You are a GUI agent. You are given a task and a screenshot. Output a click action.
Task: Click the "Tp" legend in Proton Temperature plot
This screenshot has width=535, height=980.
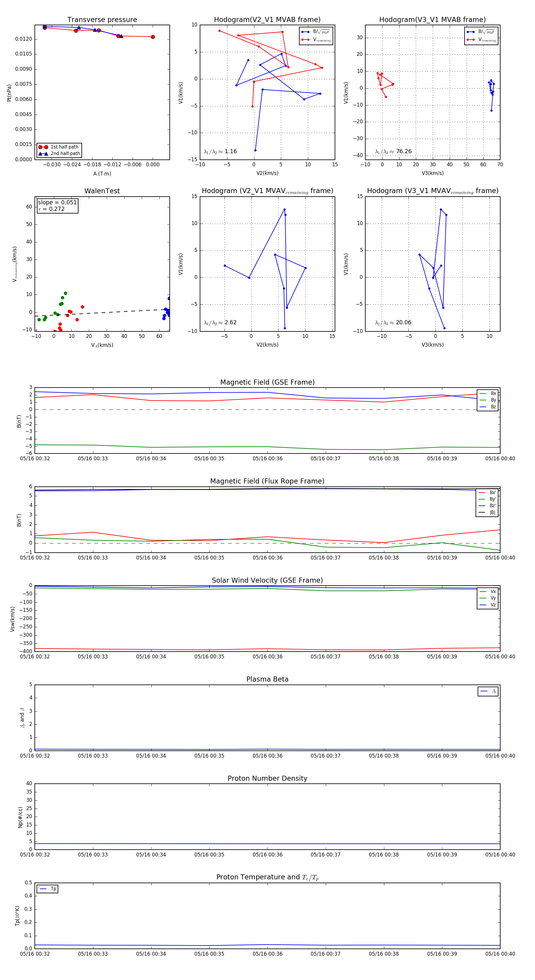[47, 889]
